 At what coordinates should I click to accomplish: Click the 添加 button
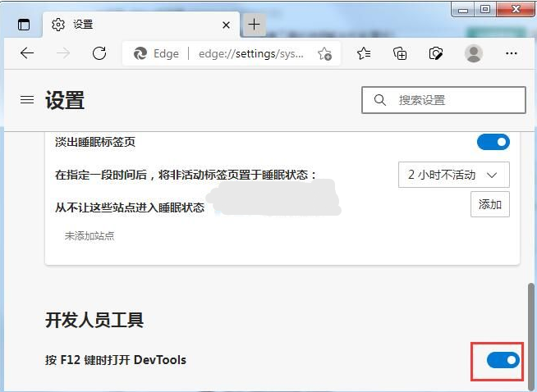(490, 204)
